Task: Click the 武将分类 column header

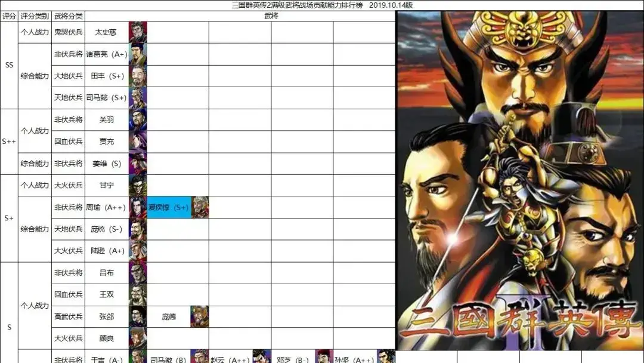Action: coord(68,16)
